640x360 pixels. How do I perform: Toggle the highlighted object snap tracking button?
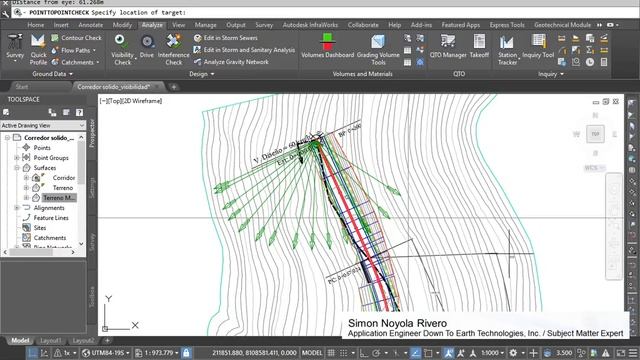click(x=415, y=353)
